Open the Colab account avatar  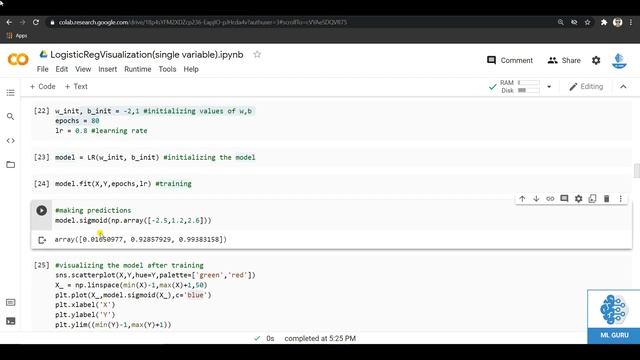point(619,60)
